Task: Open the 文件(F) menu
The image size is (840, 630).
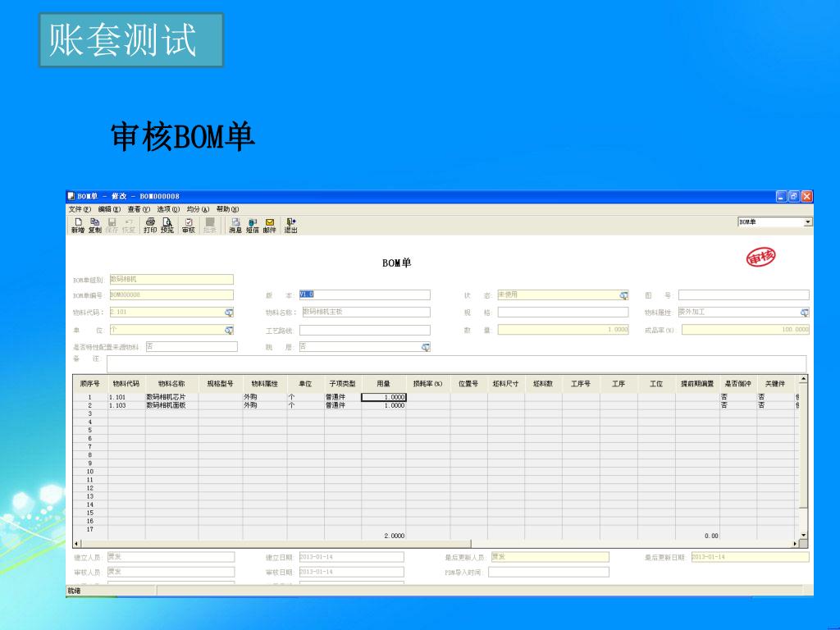Action: 80,209
